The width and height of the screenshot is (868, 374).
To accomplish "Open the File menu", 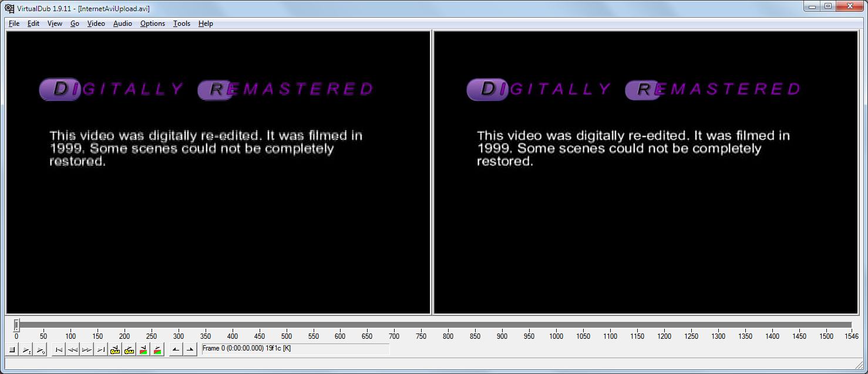I will click(14, 23).
